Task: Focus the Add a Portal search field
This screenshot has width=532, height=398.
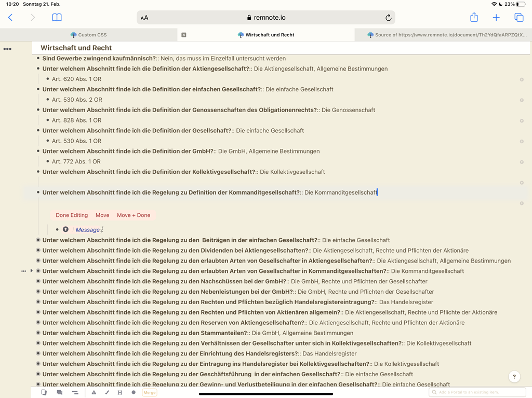Action: point(478,392)
